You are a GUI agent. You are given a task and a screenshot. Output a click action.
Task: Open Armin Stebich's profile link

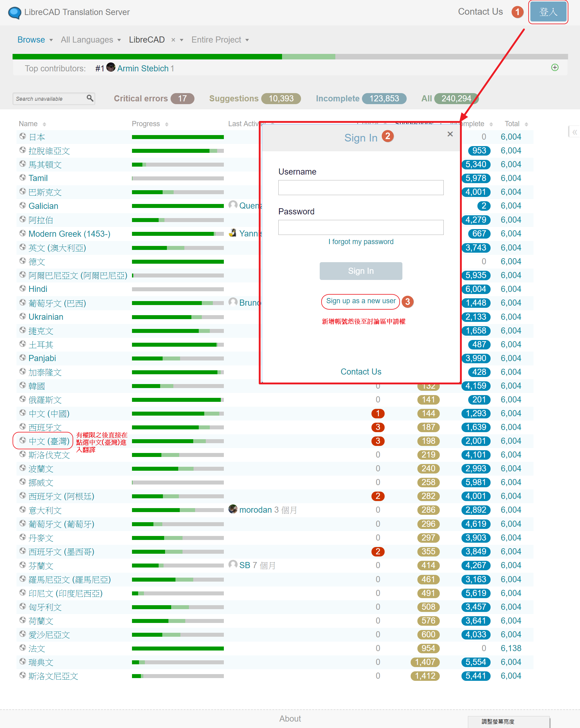coord(143,69)
